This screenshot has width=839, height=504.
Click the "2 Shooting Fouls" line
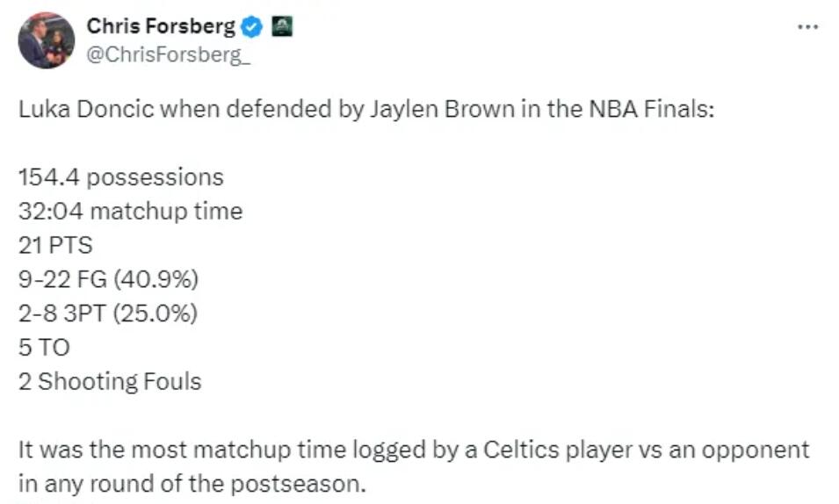pyautogui.click(x=110, y=382)
